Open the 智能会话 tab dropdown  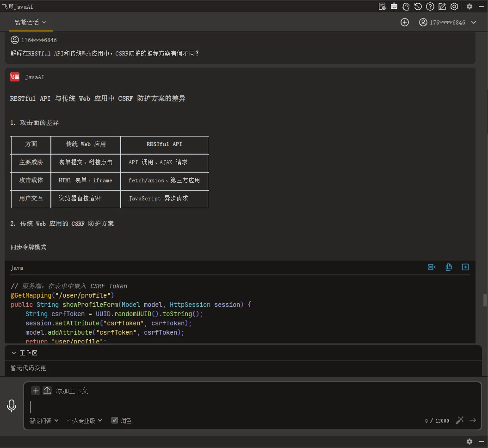coord(31,22)
